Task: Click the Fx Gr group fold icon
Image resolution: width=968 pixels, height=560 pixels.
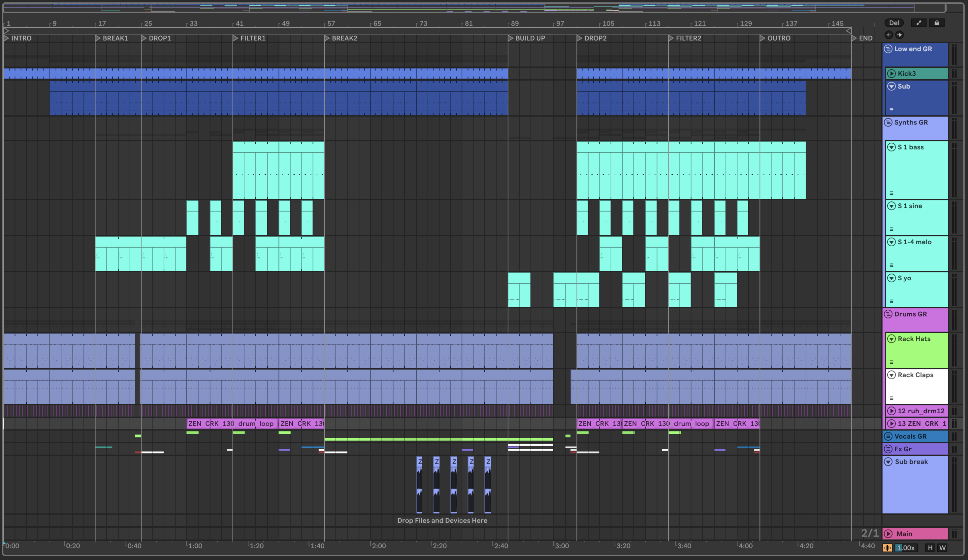Action: click(x=888, y=449)
